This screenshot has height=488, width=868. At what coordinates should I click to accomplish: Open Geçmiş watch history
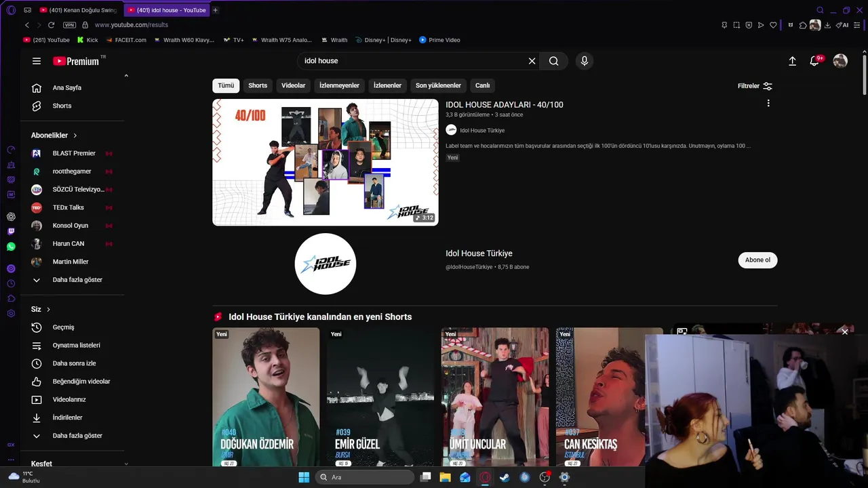coord(63,327)
